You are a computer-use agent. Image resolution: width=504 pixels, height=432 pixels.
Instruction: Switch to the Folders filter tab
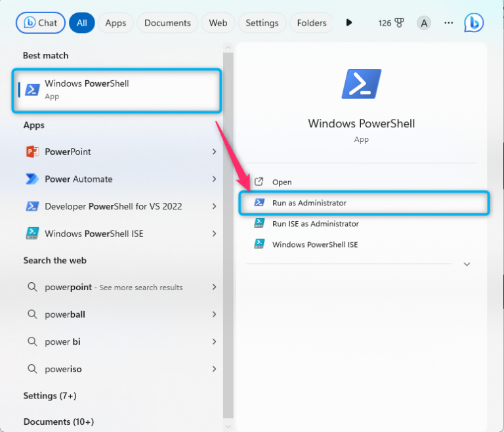pyautogui.click(x=312, y=23)
